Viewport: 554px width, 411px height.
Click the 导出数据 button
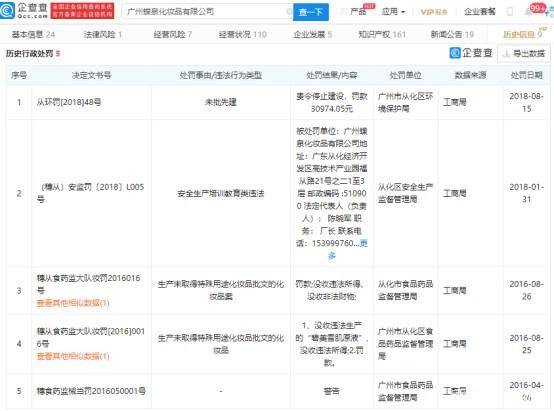(x=524, y=53)
